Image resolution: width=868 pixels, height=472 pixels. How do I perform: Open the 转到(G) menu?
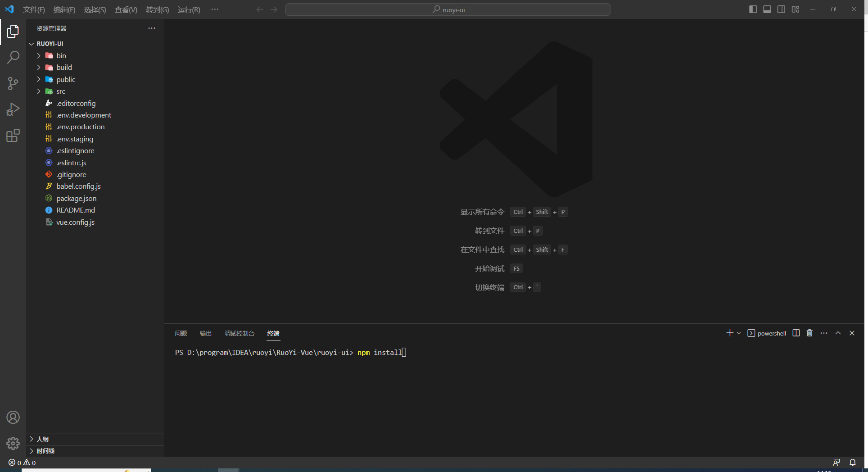tap(158, 9)
